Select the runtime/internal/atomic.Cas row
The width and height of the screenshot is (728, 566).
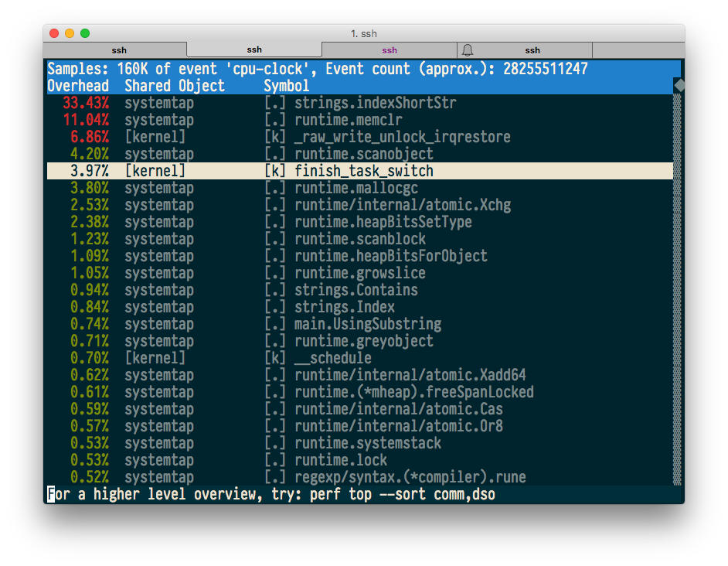(360, 409)
